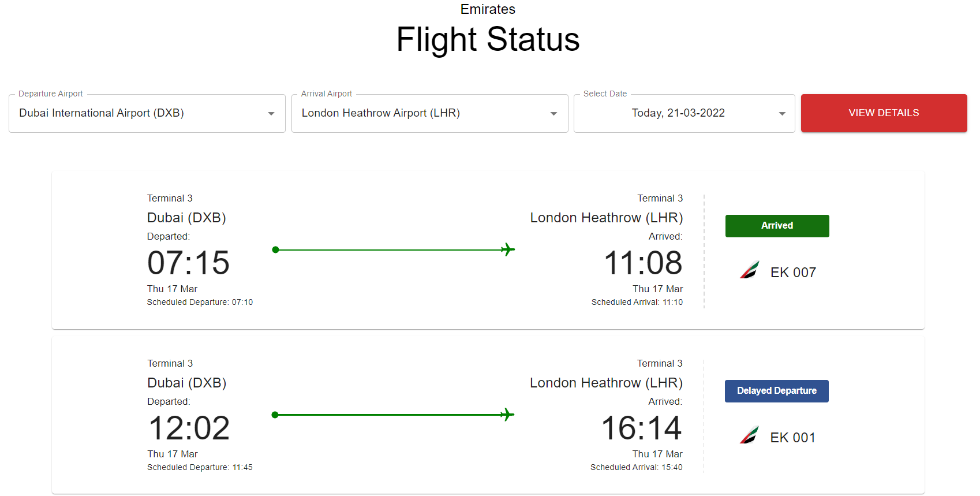Click the Emirates logo beside EK 001
This screenshot has width=980, height=496.
[x=749, y=435]
